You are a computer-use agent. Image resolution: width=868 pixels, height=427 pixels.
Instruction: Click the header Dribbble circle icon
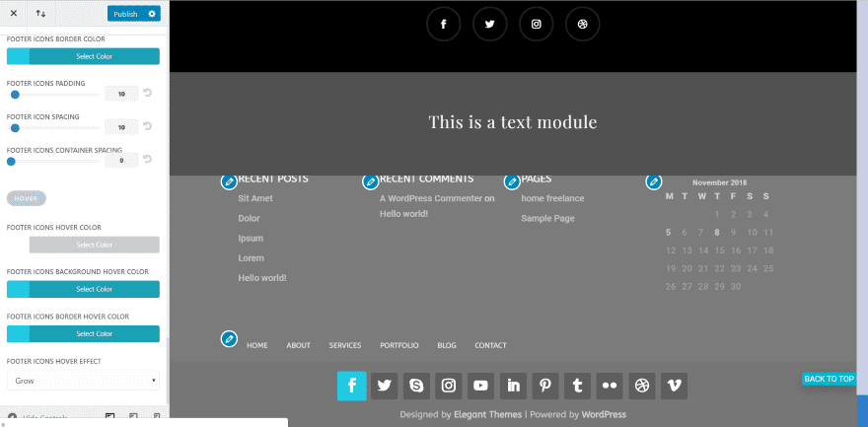pyautogui.click(x=583, y=25)
